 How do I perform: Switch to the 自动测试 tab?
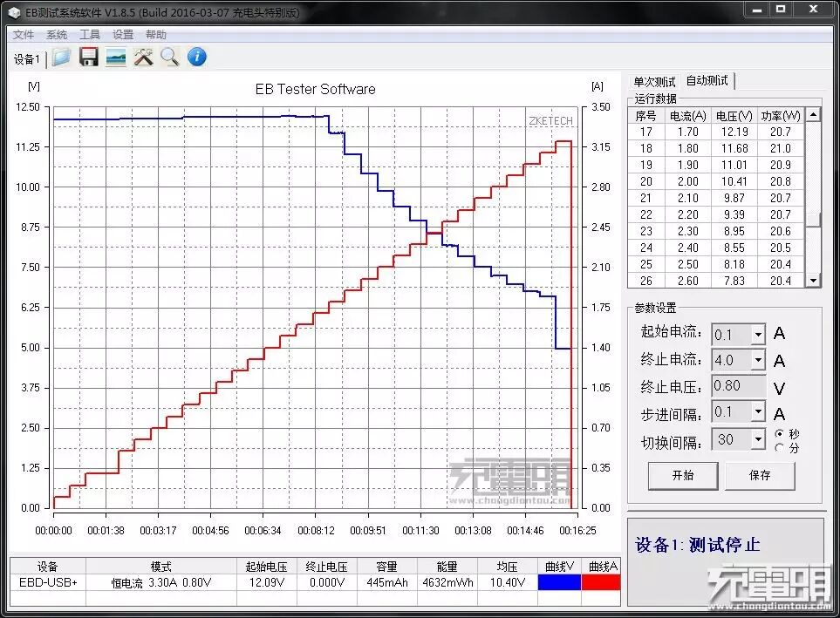[x=707, y=81]
